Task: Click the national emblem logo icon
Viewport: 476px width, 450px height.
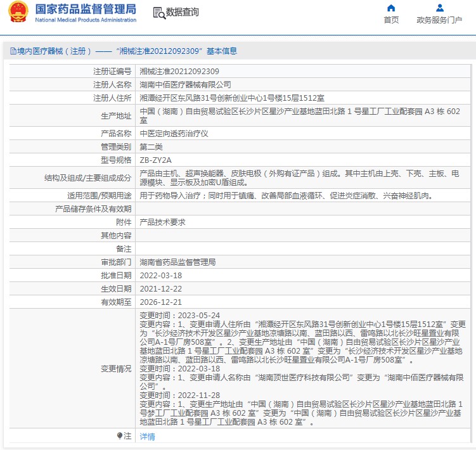Action: pyautogui.click(x=18, y=13)
